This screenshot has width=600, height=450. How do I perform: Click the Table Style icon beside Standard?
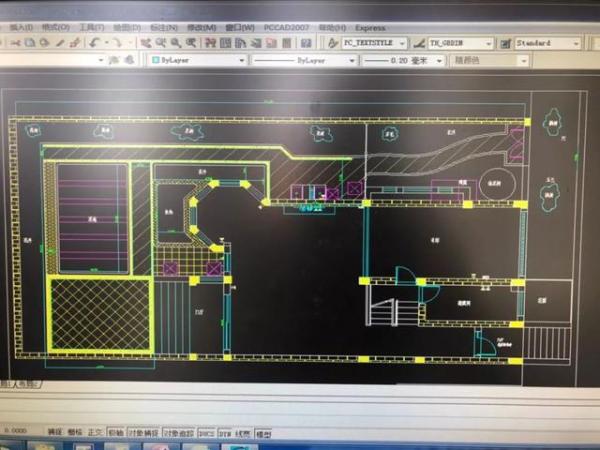pyautogui.click(x=506, y=44)
